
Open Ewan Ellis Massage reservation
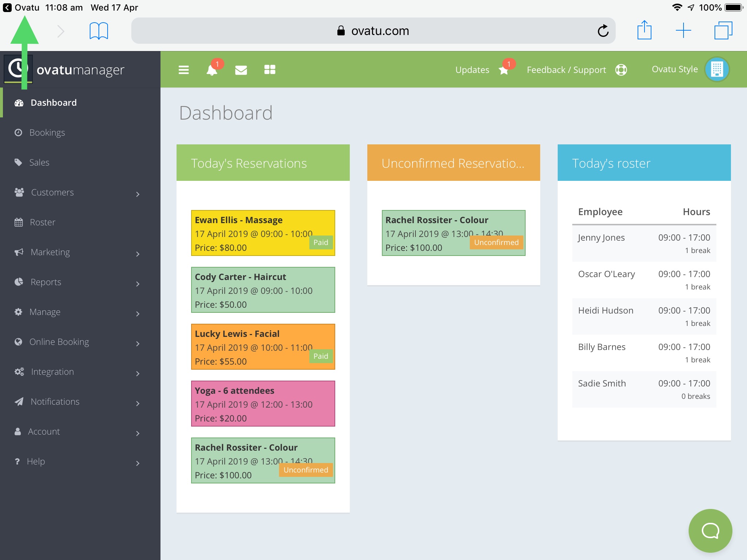(x=263, y=233)
